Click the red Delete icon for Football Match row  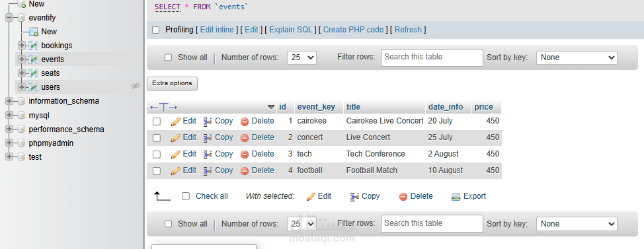click(245, 171)
